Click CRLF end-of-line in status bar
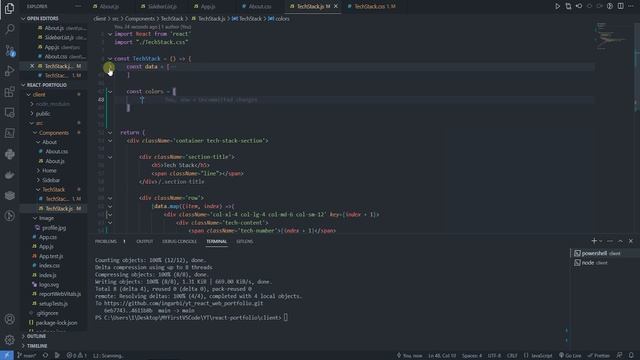 [512, 356]
